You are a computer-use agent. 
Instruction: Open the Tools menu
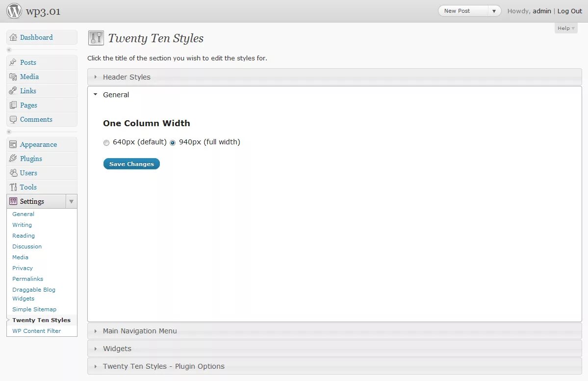point(28,187)
